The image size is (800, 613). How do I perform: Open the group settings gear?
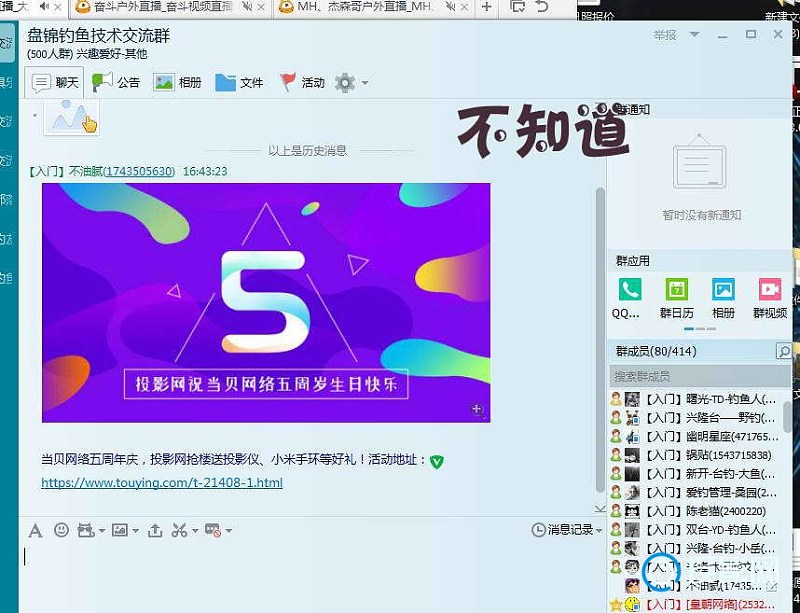(345, 82)
